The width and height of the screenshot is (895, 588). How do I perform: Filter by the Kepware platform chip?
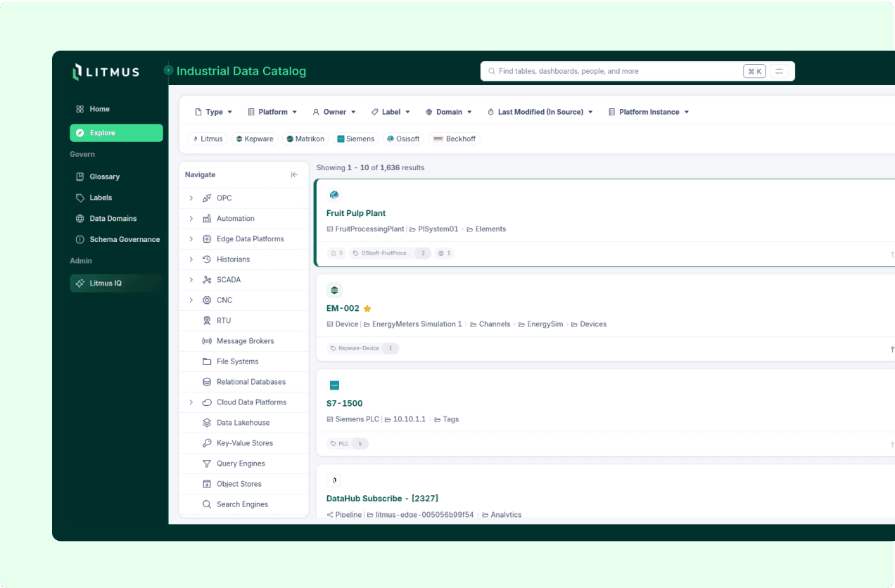254,139
